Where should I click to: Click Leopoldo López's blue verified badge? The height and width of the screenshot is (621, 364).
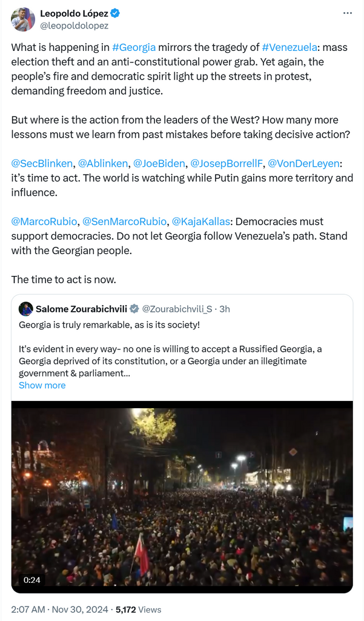pos(114,13)
